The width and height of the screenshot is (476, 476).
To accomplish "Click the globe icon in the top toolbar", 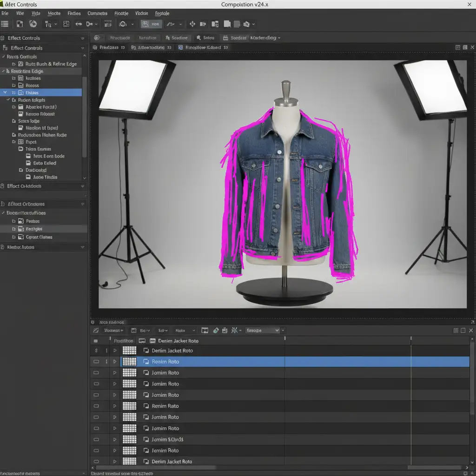I will click(33, 24).
